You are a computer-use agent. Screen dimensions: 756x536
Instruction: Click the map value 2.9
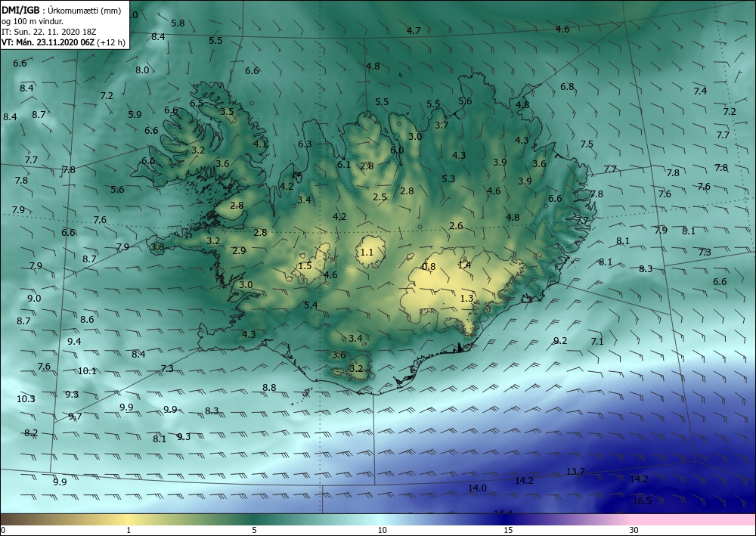pos(239,251)
